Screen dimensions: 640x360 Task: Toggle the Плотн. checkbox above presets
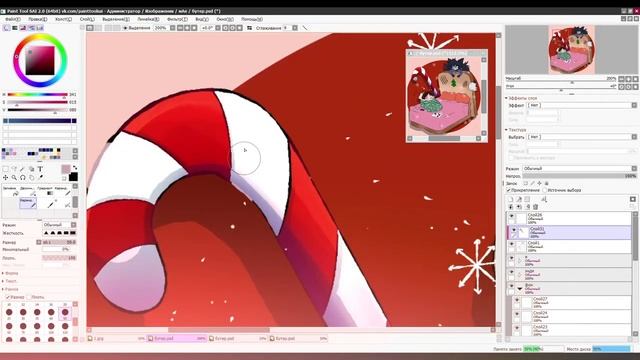[x=29, y=297]
